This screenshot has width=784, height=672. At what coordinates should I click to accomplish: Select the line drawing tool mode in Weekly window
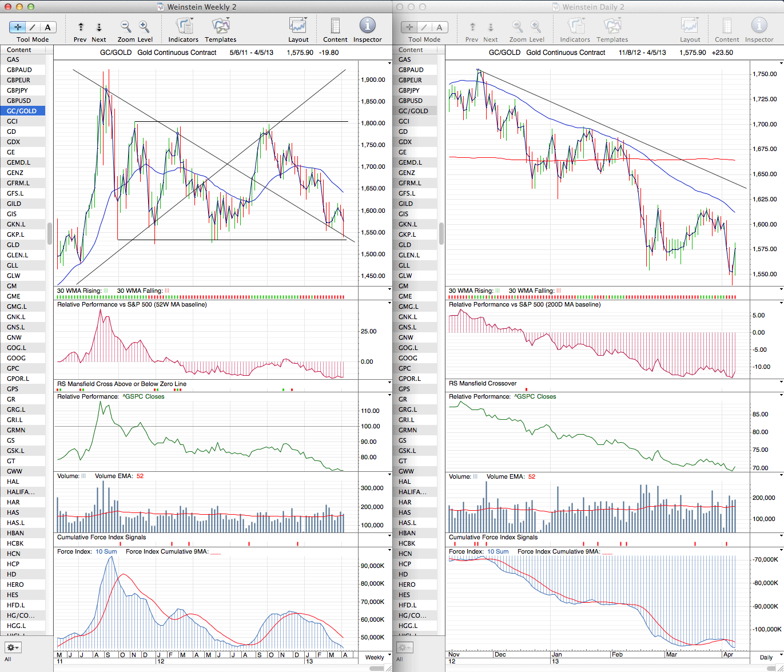(x=33, y=27)
